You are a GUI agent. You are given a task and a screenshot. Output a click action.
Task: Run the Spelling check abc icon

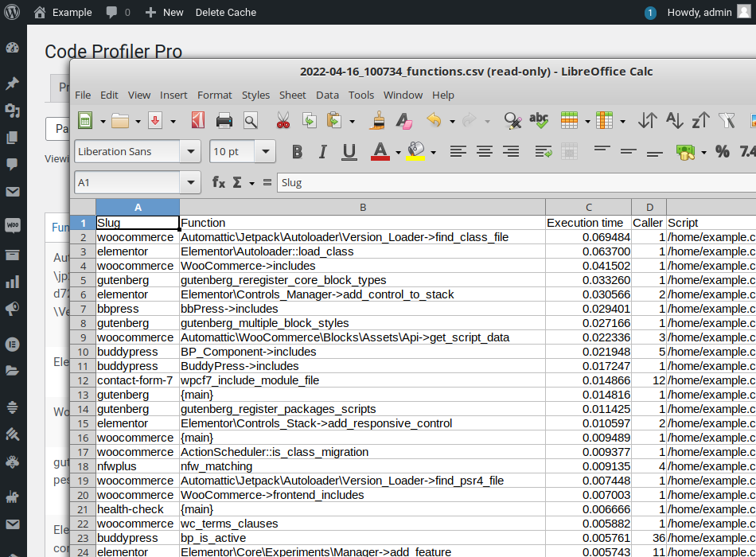click(539, 121)
